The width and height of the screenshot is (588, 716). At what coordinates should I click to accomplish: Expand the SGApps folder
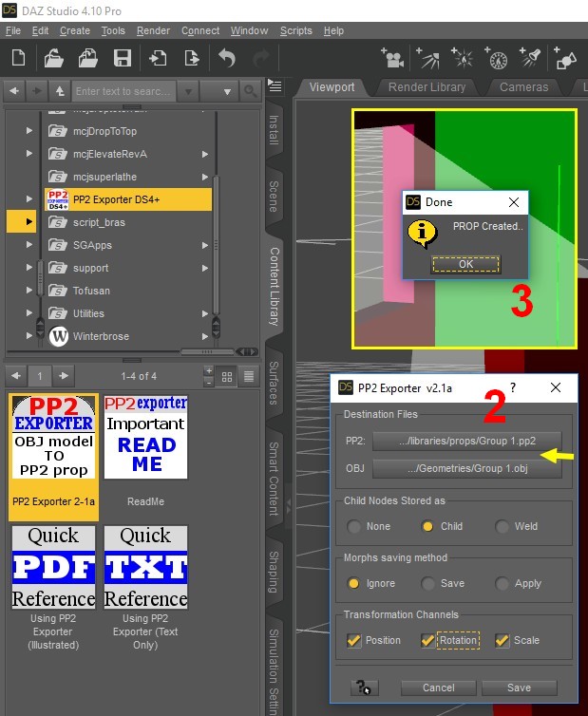click(29, 245)
